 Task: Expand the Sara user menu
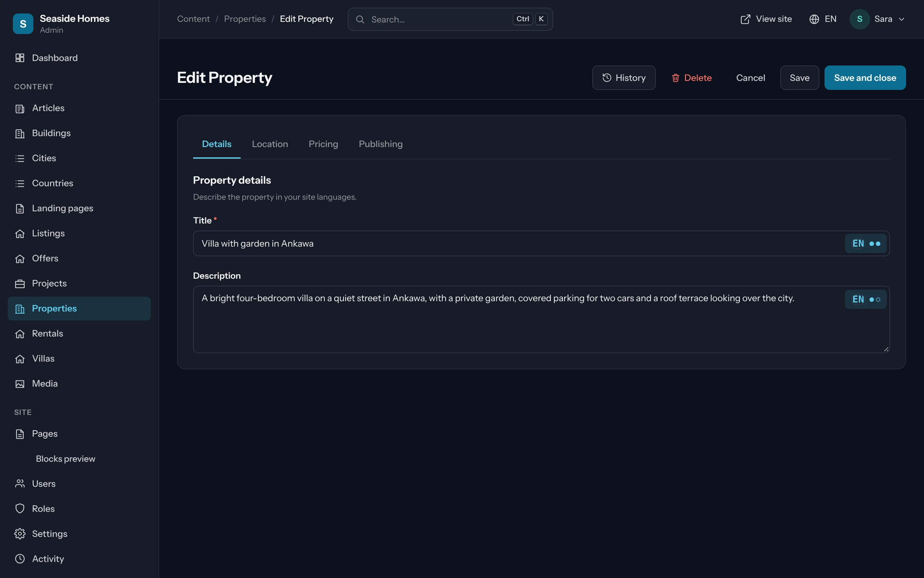877,19
